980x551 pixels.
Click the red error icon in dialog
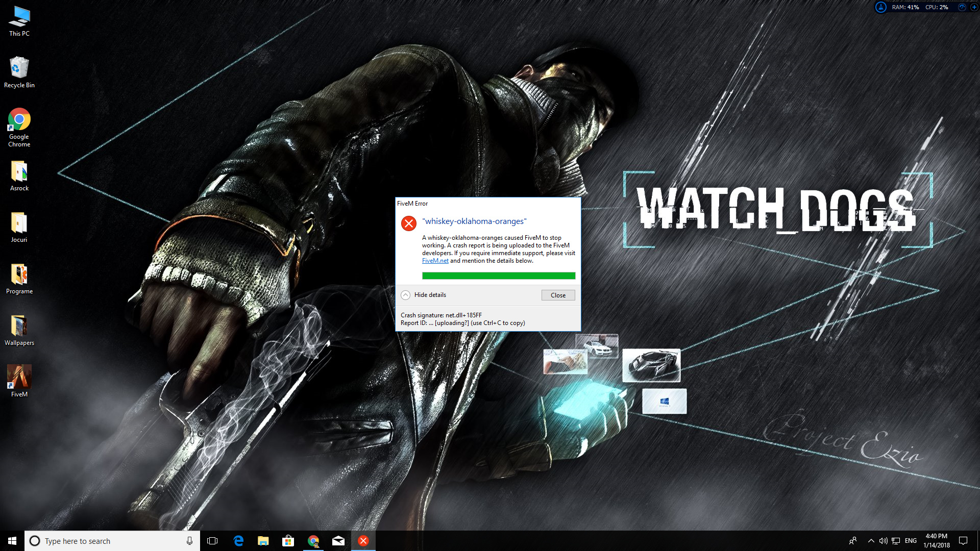tap(409, 223)
